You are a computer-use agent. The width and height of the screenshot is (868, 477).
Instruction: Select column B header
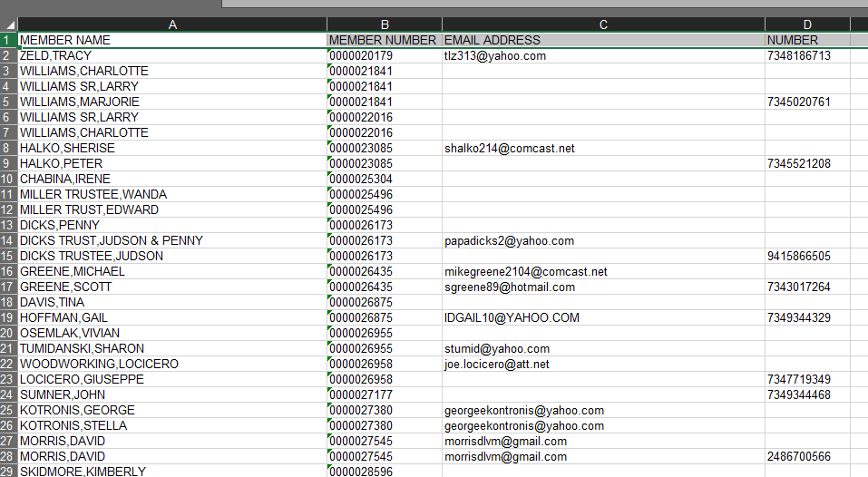(385, 24)
